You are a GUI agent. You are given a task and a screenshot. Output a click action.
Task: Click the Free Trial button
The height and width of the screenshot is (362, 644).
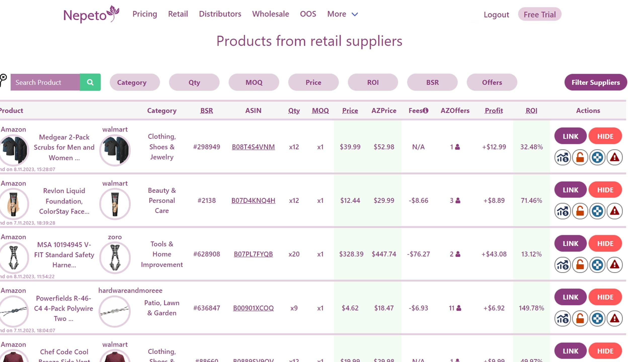point(540,14)
